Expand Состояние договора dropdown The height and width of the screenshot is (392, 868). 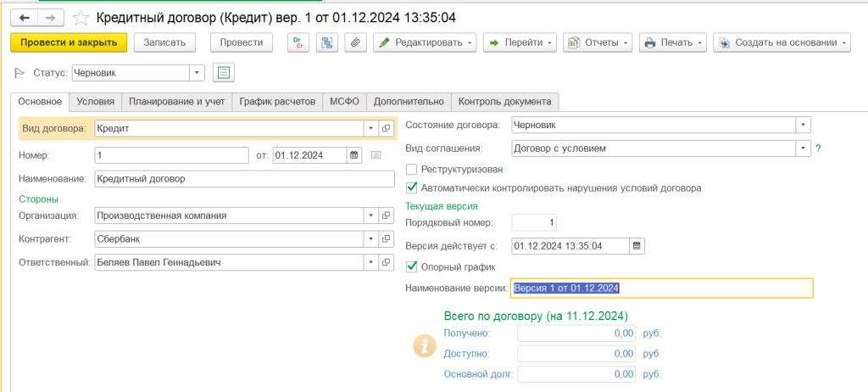tap(804, 125)
